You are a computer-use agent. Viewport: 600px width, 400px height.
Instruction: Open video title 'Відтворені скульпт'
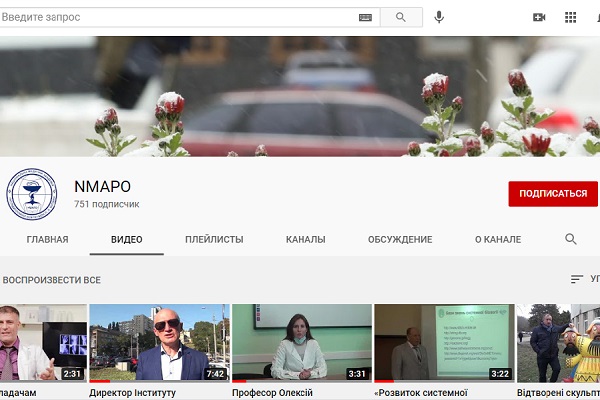tap(558, 393)
